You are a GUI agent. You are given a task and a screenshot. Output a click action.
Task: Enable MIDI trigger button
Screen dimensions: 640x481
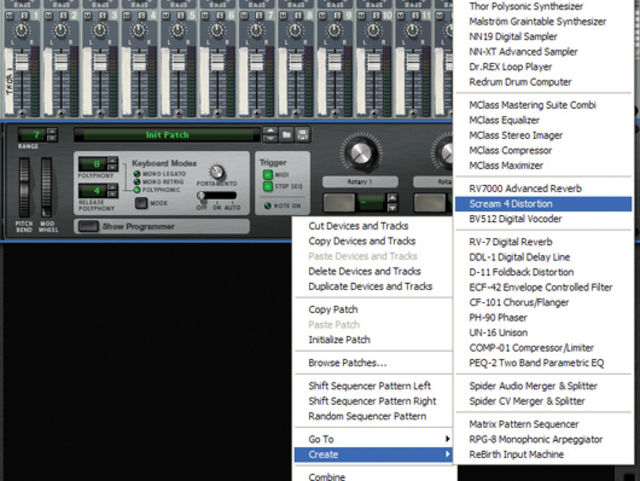[x=268, y=175]
